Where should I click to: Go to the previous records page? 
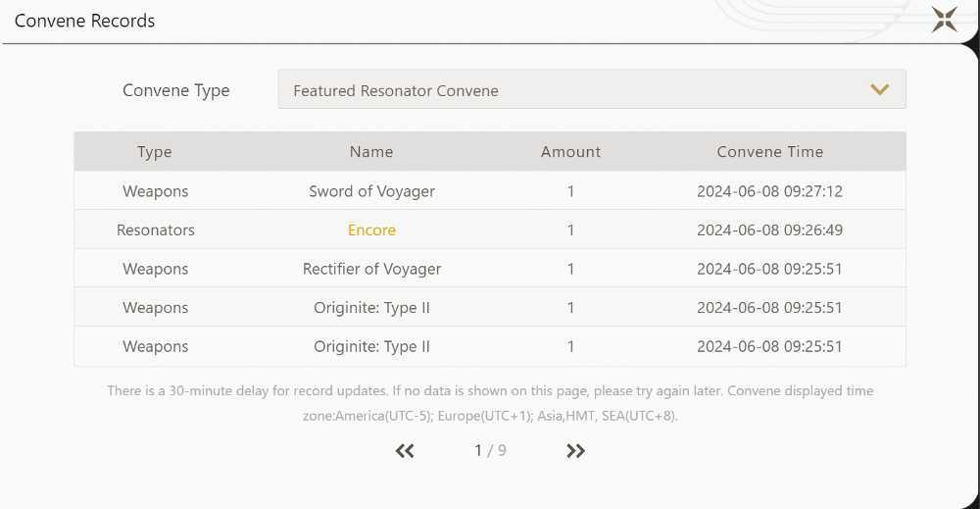(x=405, y=451)
